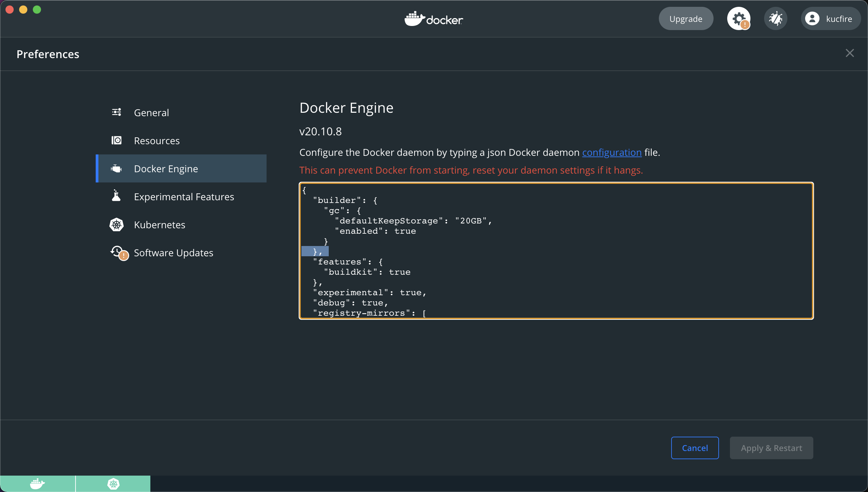Open the configuration hyperlink

point(612,152)
